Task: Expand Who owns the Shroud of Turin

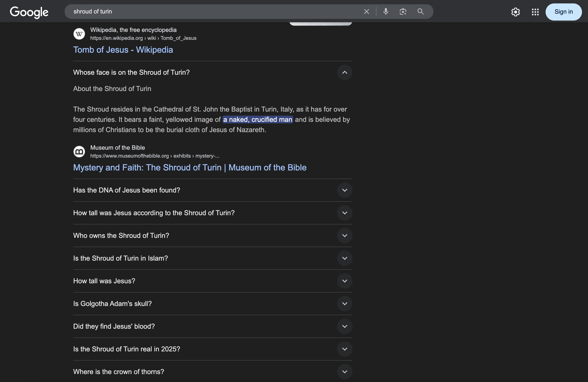Action: pyautogui.click(x=344, y=236)
